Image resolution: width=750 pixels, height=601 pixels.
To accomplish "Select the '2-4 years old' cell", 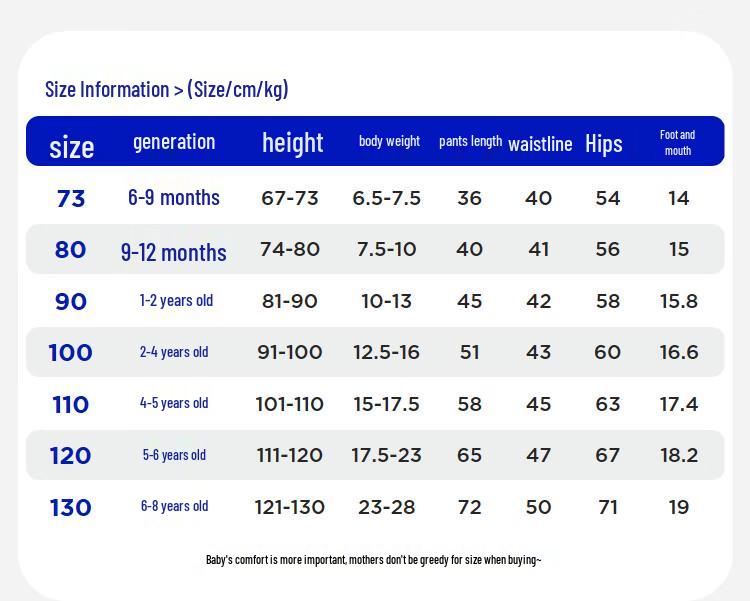I will (x=174, y=352).
